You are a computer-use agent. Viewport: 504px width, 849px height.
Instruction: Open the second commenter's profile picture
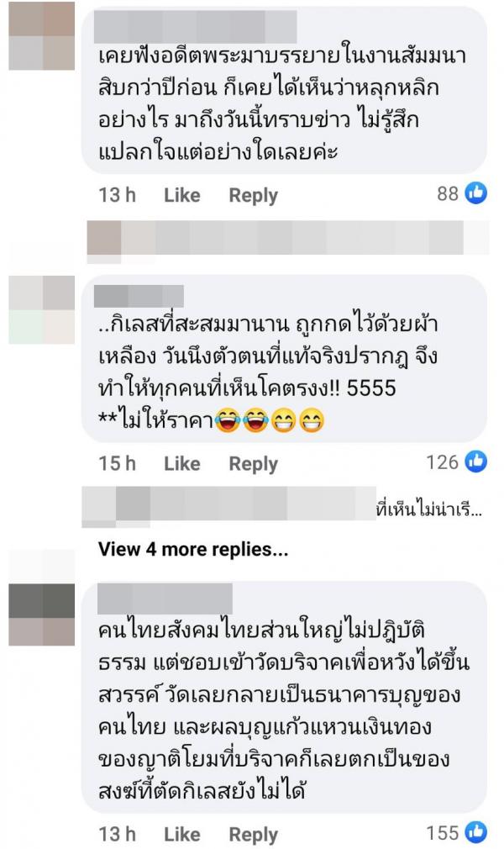coord(42,309)
